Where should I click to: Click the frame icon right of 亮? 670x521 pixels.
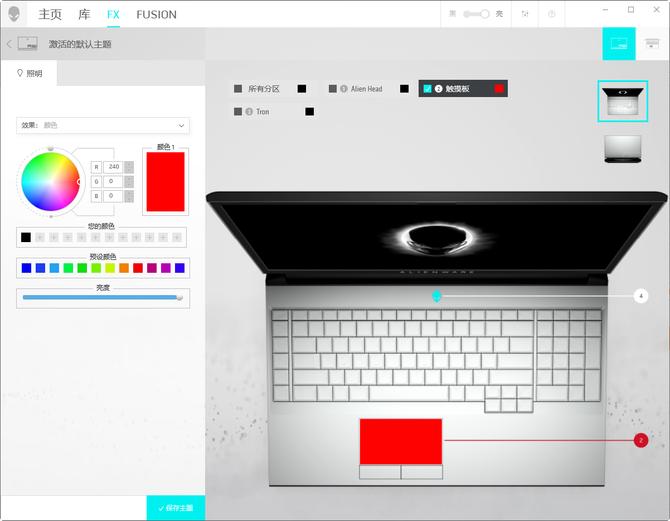525,14
